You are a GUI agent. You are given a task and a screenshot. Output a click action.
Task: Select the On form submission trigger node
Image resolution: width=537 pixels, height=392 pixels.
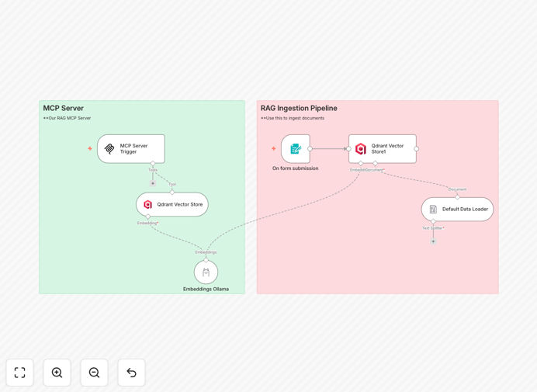[296, 149]
